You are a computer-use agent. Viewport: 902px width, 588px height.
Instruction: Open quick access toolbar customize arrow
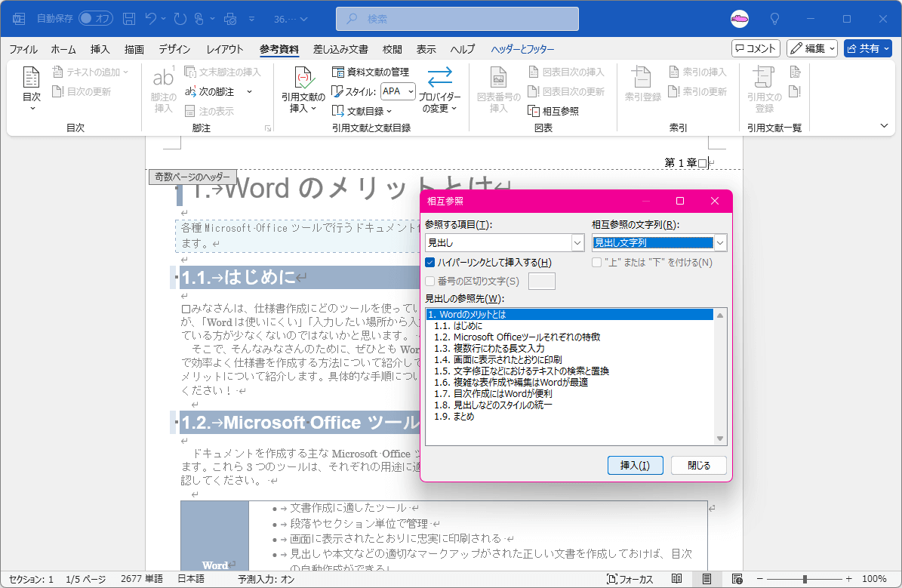(x=252, y=19)
